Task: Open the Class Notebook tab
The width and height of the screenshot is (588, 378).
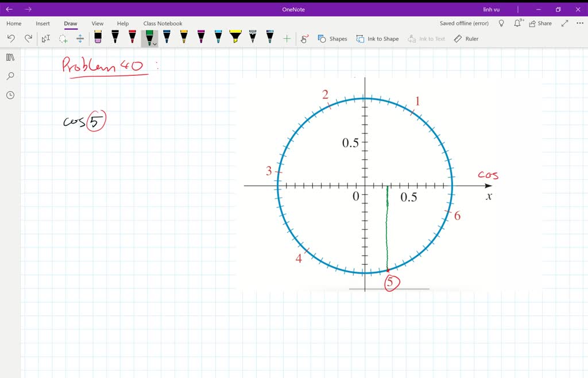Action: [x=163, y=23]
